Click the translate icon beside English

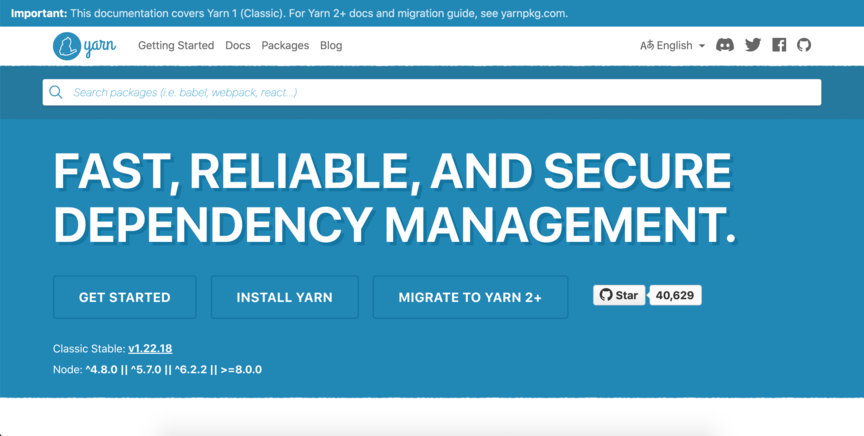pyautogui.click(x=647, y=46)
